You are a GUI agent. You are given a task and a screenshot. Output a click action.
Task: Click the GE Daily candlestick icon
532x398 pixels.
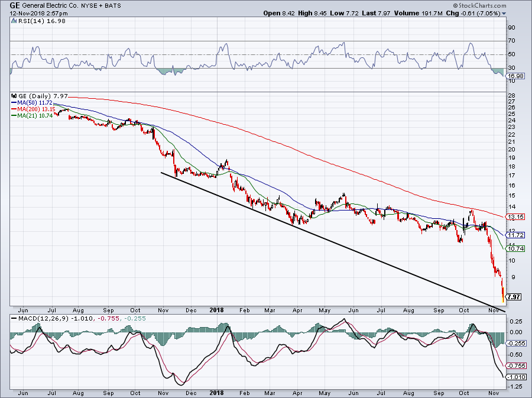[13, 95]
